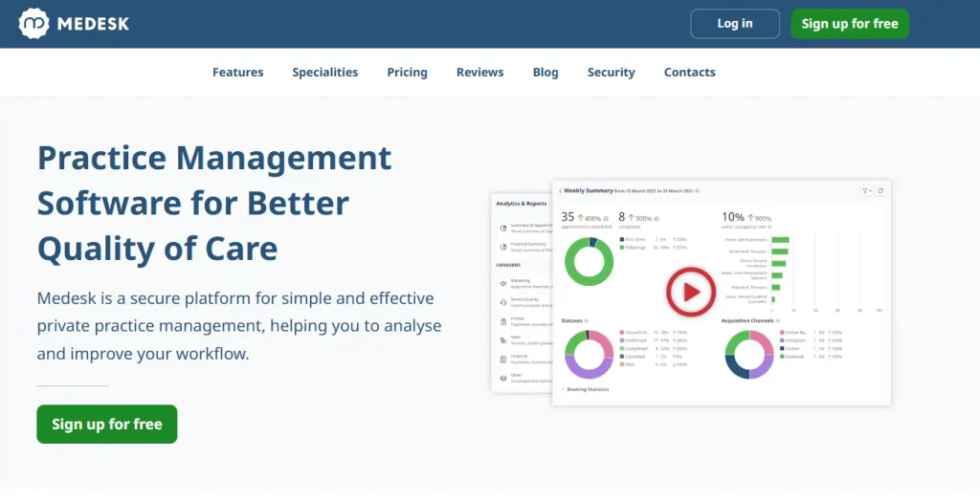Open the Specialities menu item
Screen dimensions: 980x502
[325, 73]
